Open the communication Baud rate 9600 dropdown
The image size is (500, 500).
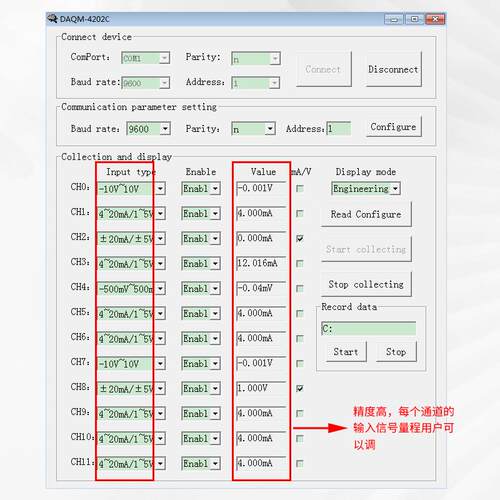click(x=165, y=129)
